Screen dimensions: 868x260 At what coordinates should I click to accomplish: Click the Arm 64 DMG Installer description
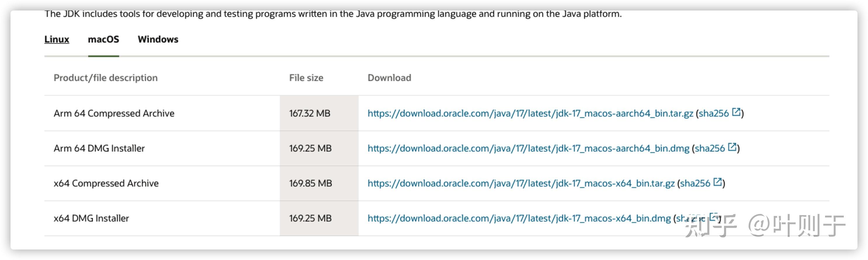click(99, 148)
